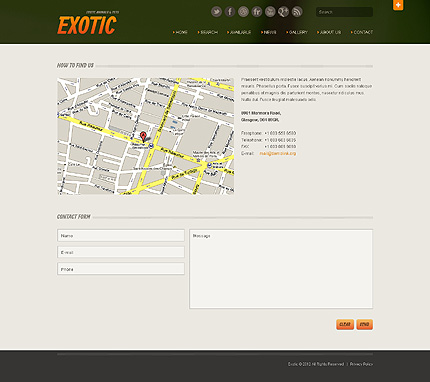Open the Privacy Policy footer link
Viewport: 430px width, 382px height.
point(361,364)
